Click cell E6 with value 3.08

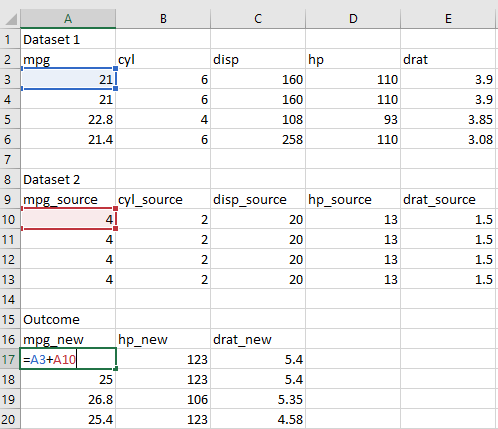click(448, 139)
